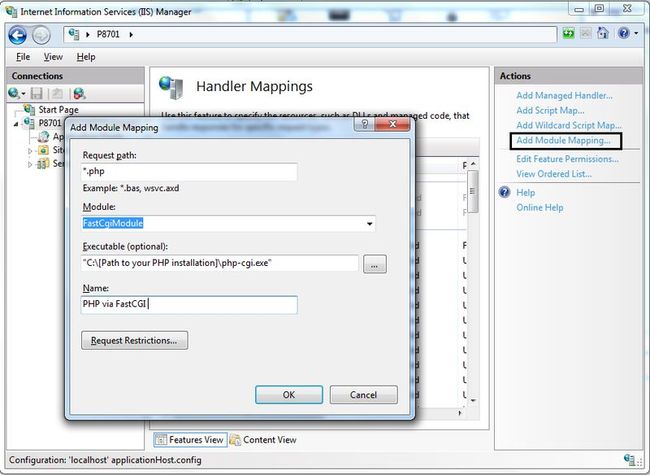
Task: Close the Add Module Mapping dialog
Action: [x=392, y=124]
